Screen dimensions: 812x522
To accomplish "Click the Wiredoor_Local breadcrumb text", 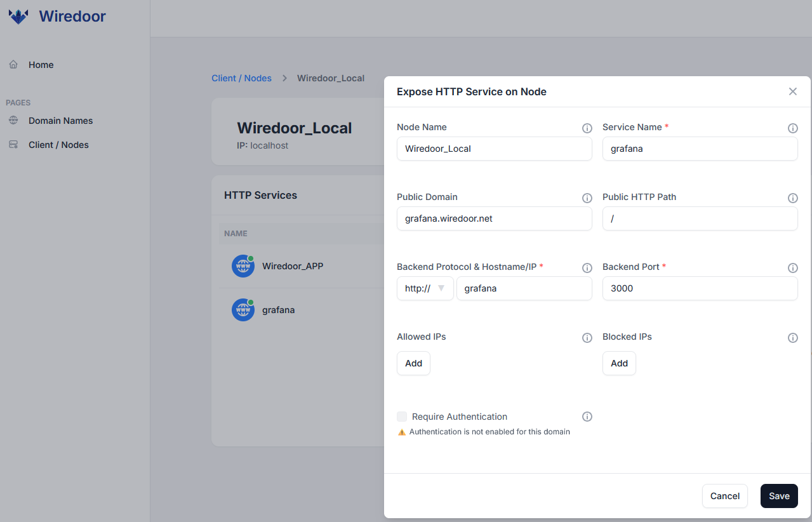I will tap(331, 78).
